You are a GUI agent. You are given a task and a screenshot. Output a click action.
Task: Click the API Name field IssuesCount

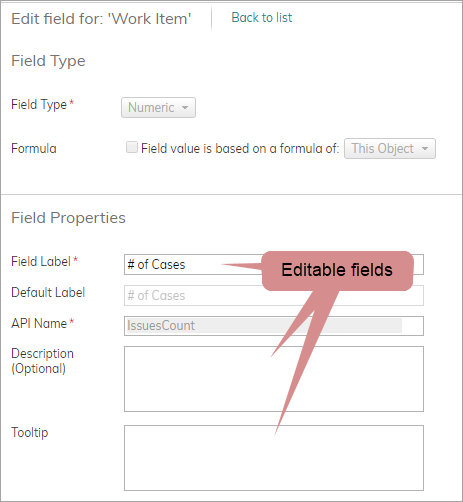click(274, 326)
